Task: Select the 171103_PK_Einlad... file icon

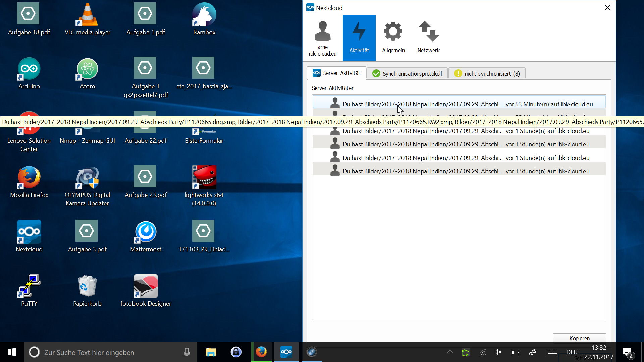Action: 204,237
